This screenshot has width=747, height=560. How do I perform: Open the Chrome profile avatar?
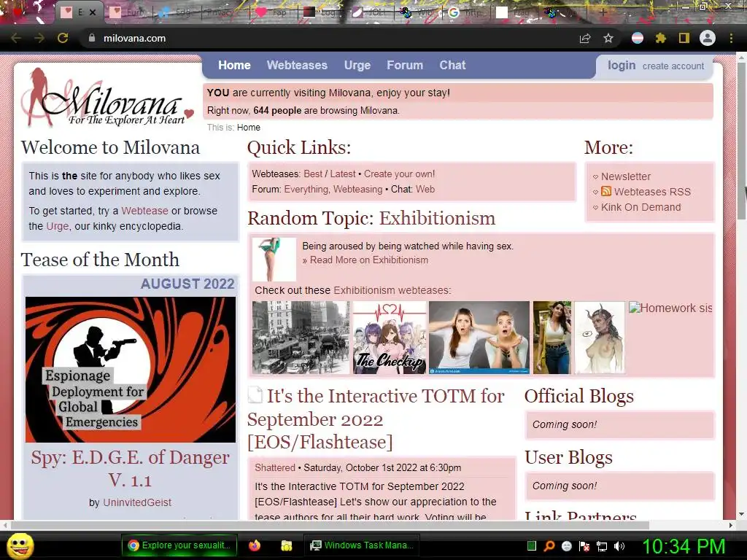pos(708,38)
